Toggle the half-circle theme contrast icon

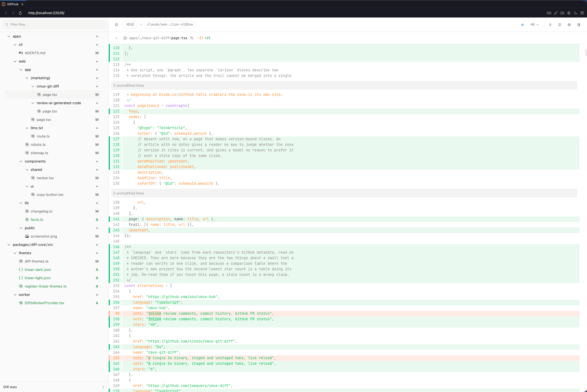579,25
